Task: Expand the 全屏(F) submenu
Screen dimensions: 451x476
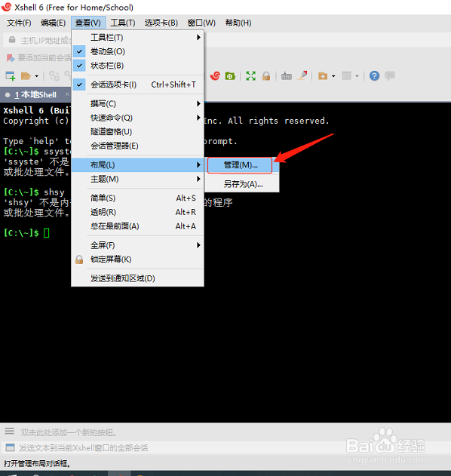Action: tap(137, 245)
